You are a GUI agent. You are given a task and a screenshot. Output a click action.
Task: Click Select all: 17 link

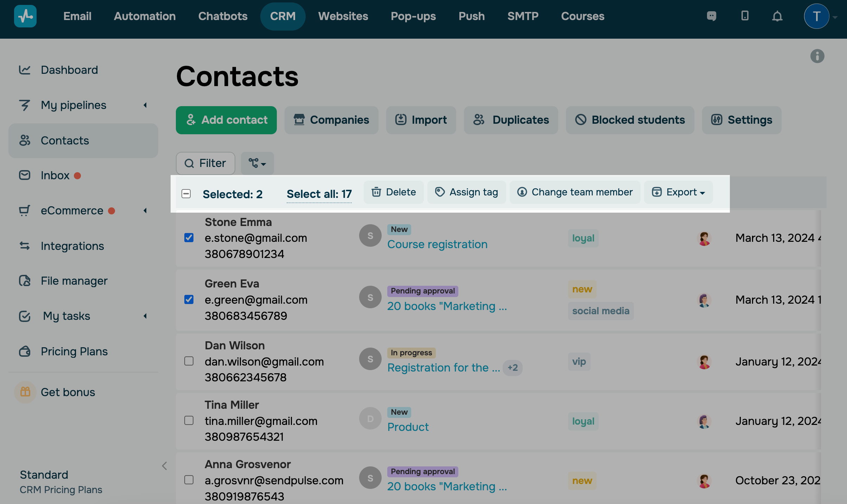point(319,194)
